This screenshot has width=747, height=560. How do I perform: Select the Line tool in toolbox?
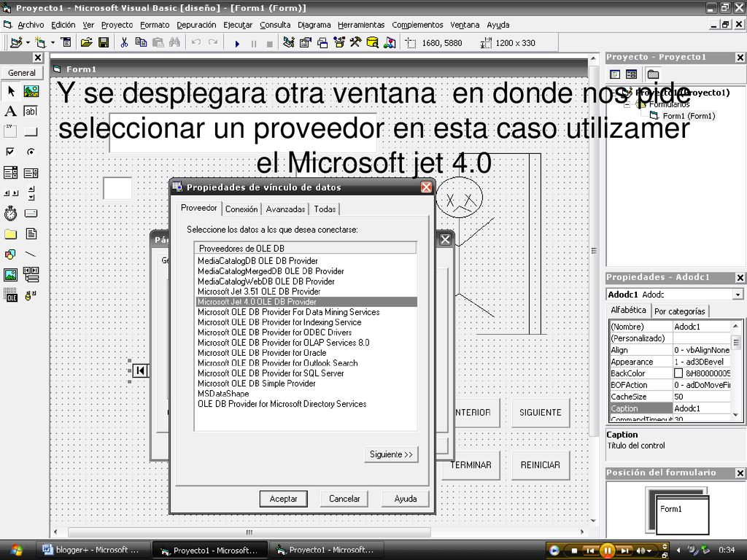[31, 254]
